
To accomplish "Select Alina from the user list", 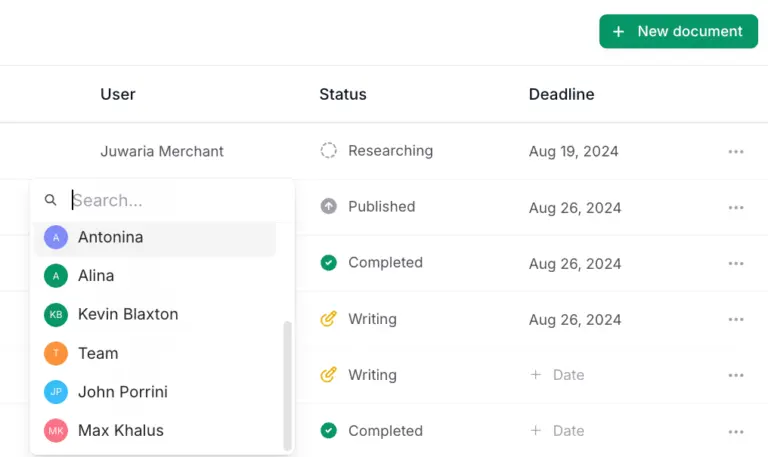I will pyautogui.click(x=96, y=276).
